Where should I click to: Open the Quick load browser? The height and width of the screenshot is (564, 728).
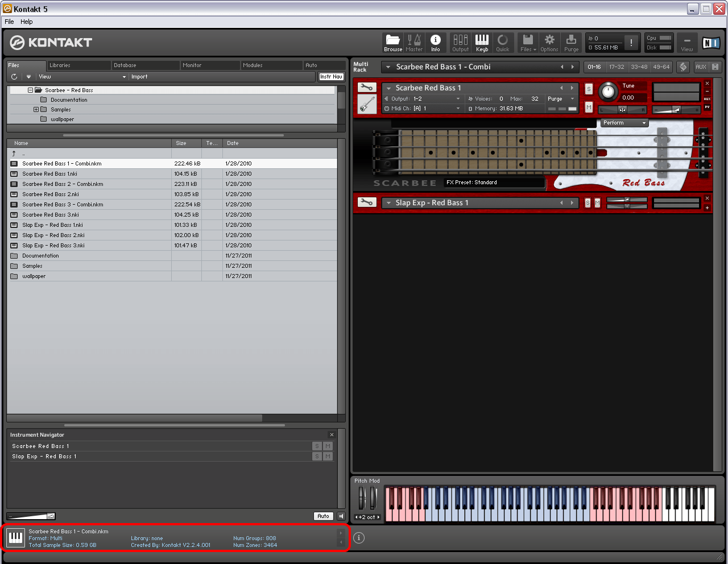[x=503, y=43]
